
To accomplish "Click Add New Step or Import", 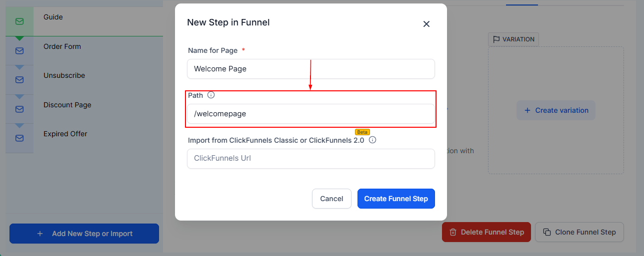I will 84,234.
